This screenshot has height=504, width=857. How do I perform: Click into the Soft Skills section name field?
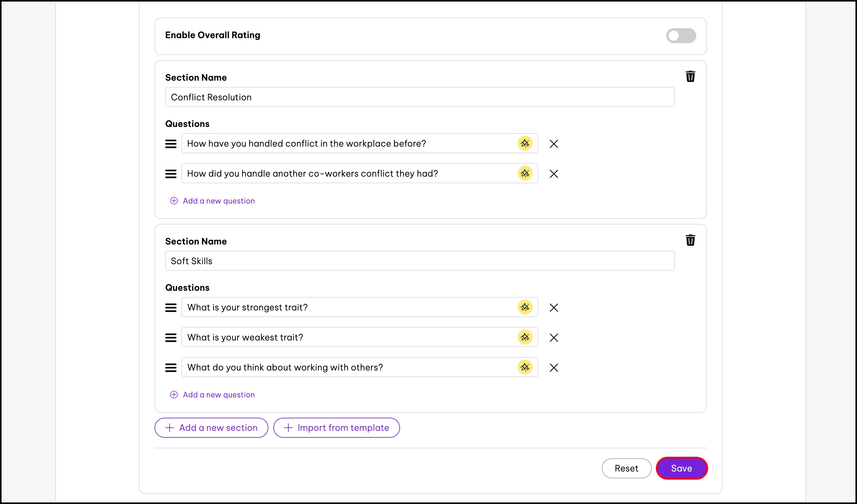point(420,261)
